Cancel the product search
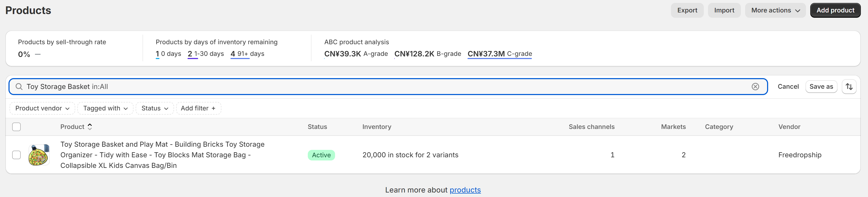The image size is (868, 197). point(788,87)
